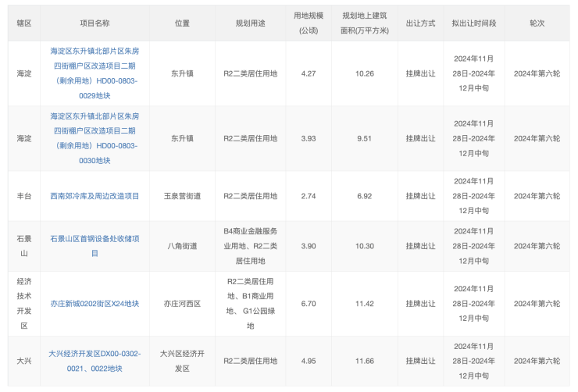Select the 位置 column header
578x392 pixels.
(x=182, y=23)
